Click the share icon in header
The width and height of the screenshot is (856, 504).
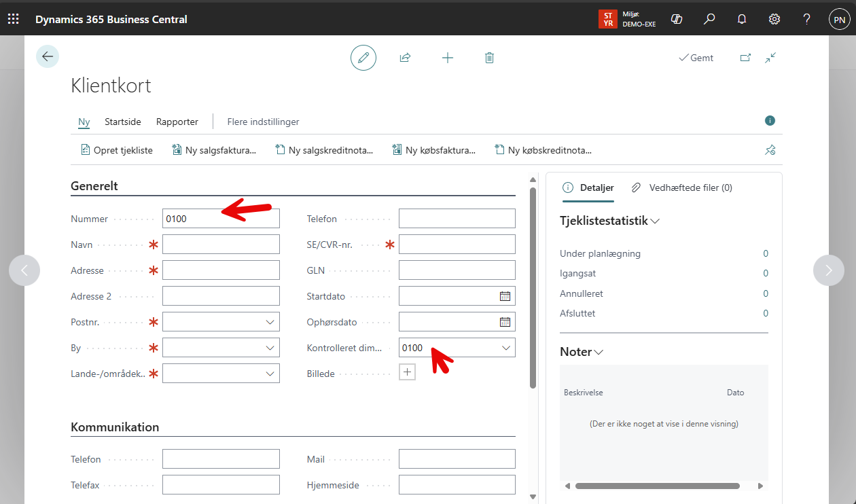tap(406, 58)
